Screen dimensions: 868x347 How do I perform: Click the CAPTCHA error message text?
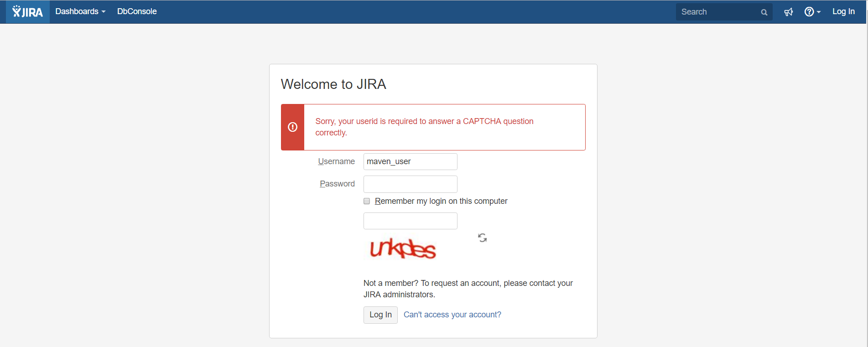point(424,127)
